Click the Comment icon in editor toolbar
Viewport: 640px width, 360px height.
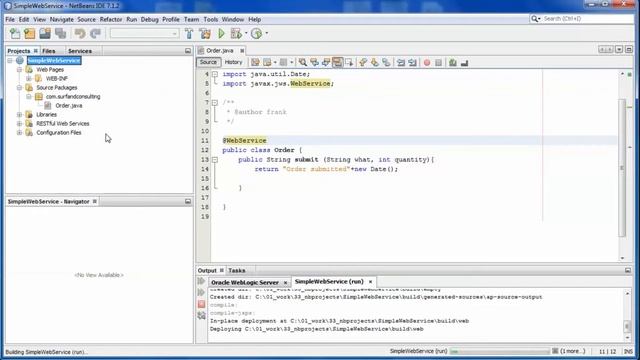(x=453, y=62)
